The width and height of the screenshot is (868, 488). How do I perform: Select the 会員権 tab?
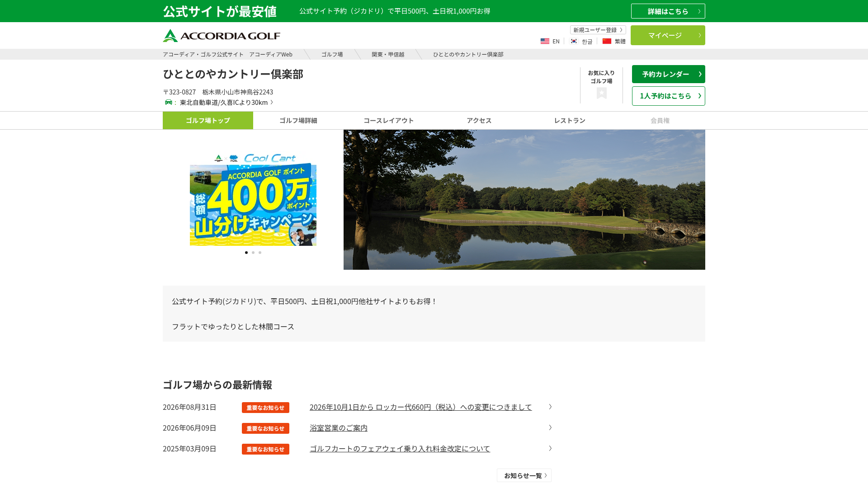point(660,121)
